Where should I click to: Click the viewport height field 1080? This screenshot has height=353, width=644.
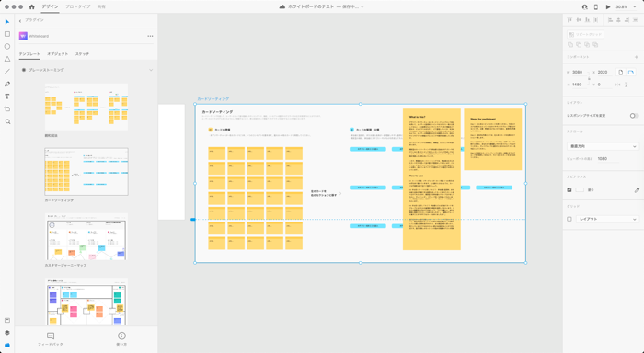[607, 159]
